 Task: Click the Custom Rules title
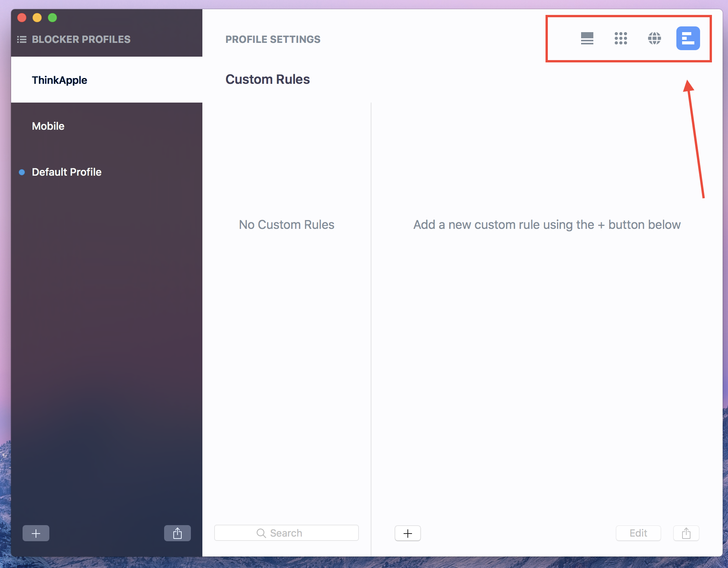pos(267,79)
